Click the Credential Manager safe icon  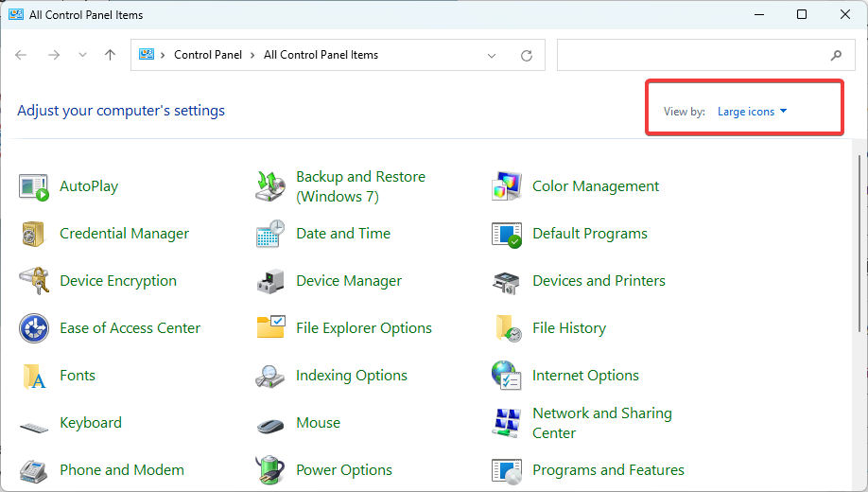coord(33,234)
